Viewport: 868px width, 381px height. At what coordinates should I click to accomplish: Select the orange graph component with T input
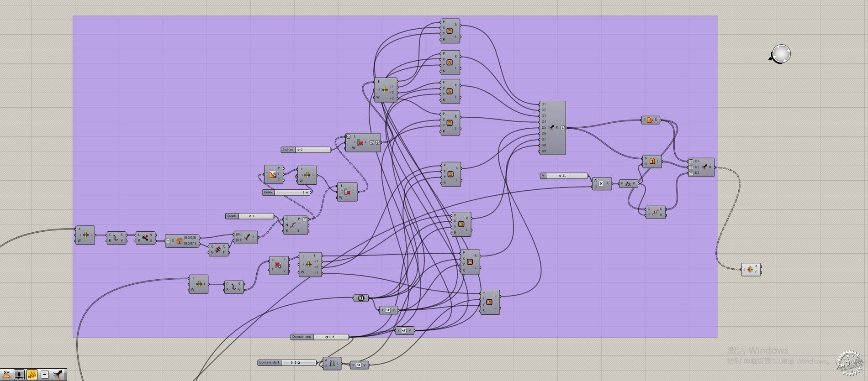pyautogui.click(x=274, y=174)
